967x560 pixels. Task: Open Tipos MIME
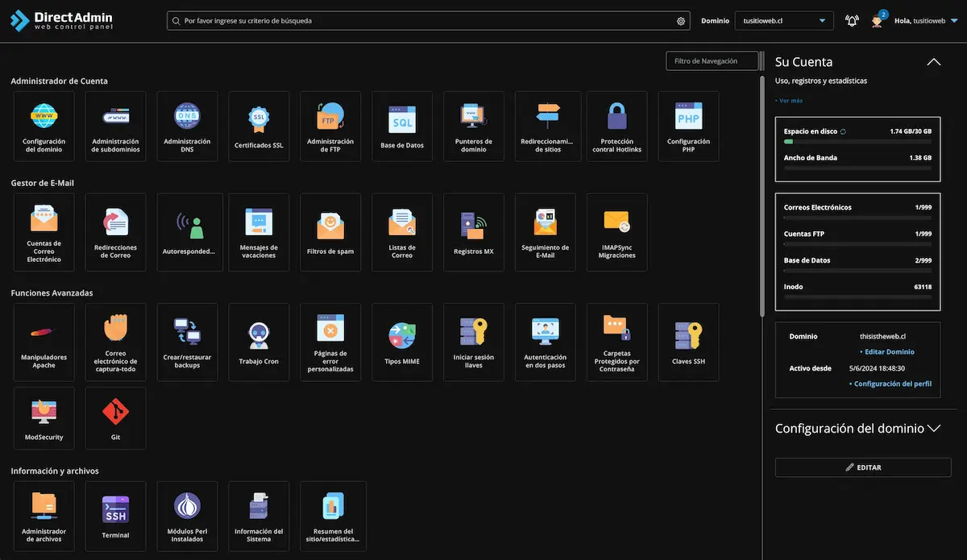point(402,342)
